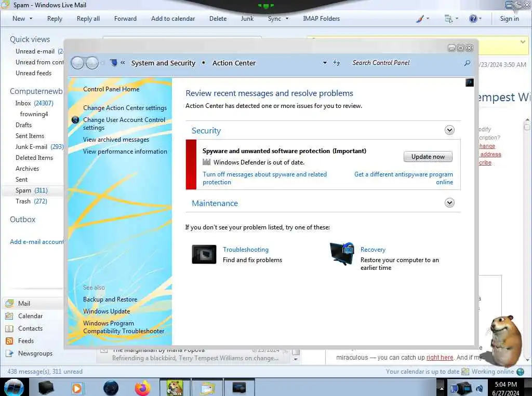Click the Update now button
Screen dimensions: 532x396
(x=428, y=157)
